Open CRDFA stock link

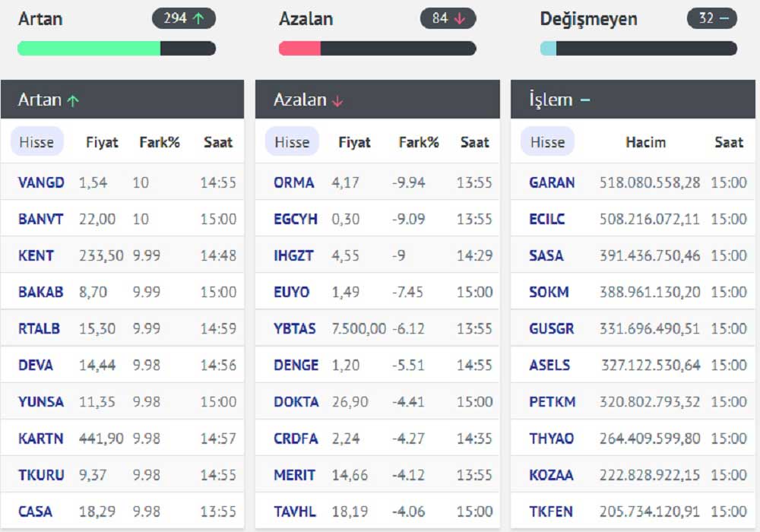coord(296,439)
